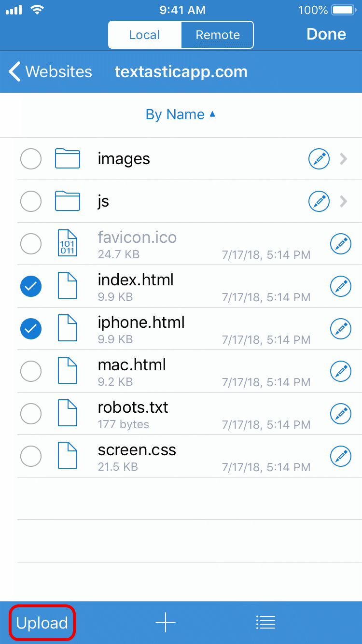Click the document icon of screen.css
The image size is (362, 644).
[68, 456]
